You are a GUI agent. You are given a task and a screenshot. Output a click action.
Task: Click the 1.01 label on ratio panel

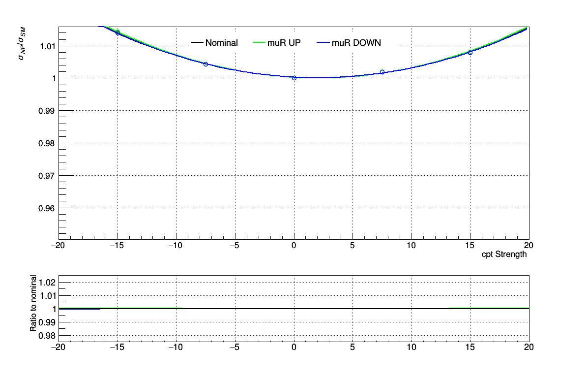point(47,295)
